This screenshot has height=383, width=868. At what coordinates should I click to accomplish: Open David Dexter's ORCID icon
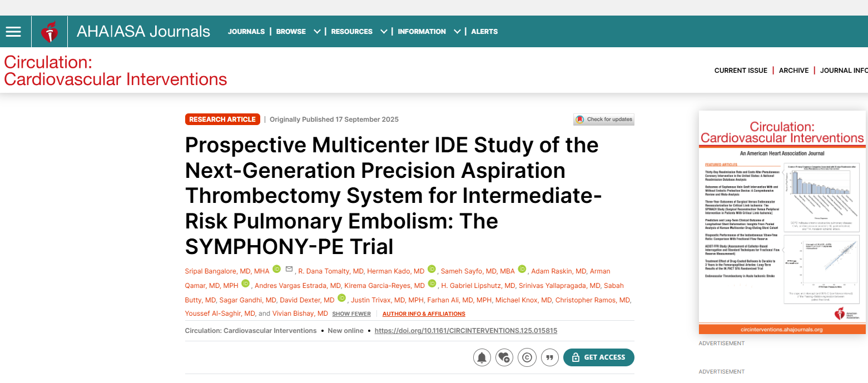click(342, 299)
